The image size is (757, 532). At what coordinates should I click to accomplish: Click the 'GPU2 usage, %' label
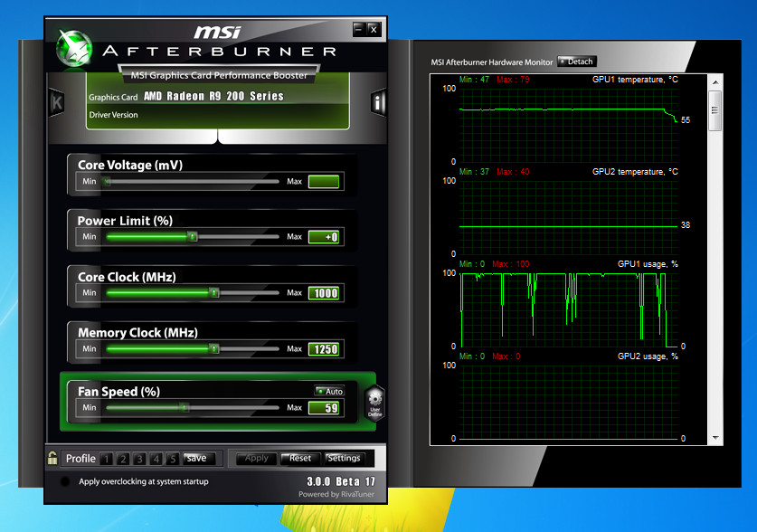648,356
